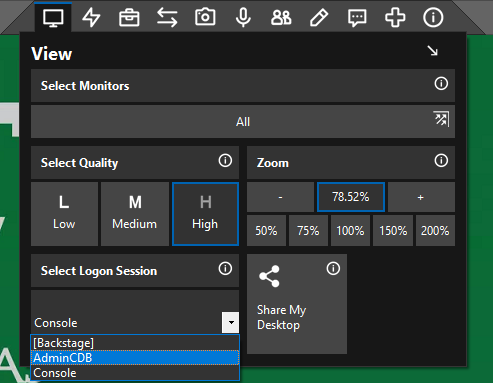Show info for Share My Desktop
Screen dimensions: 493x383
[x=333, y=268]
